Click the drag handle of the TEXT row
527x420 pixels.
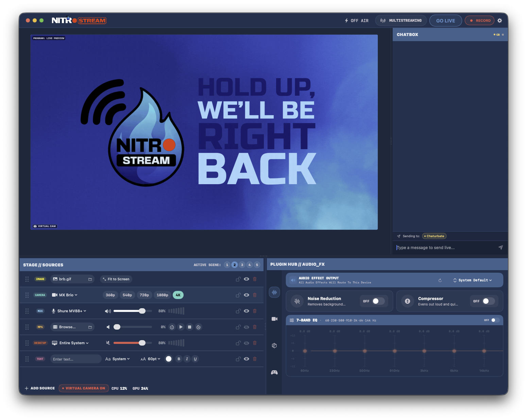click(27, 359)
